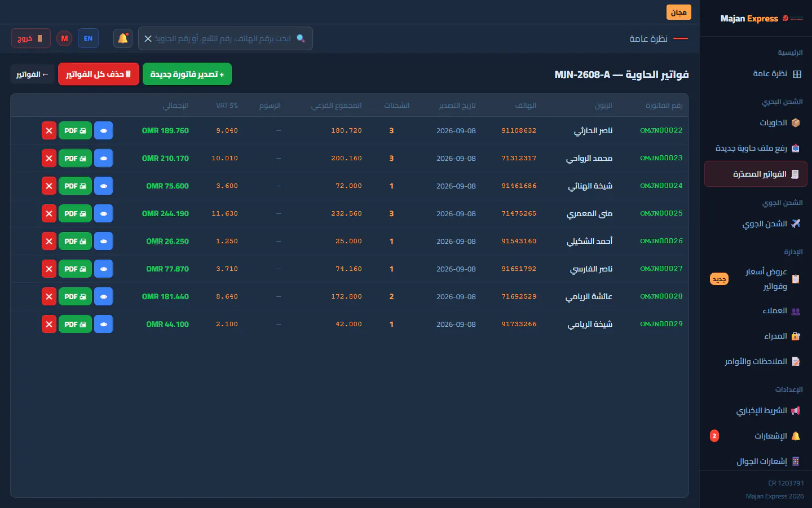Click the رقم الفاتورة column header
The image size is (812, 508).
[x=664, y=106]
